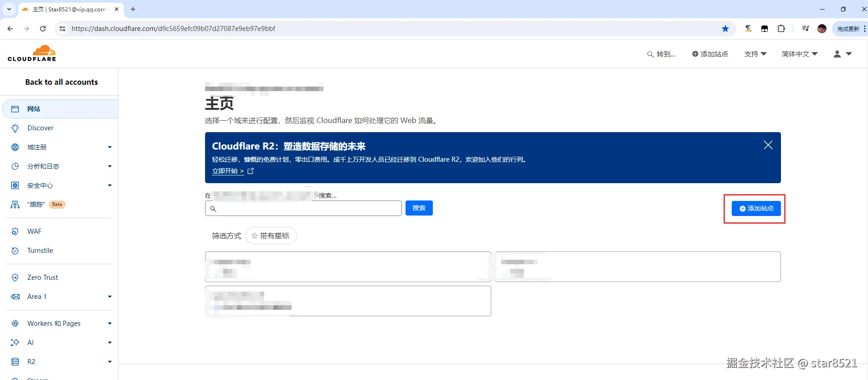
Task: Click the Workers 和 Pages icon
Action: 15,324
